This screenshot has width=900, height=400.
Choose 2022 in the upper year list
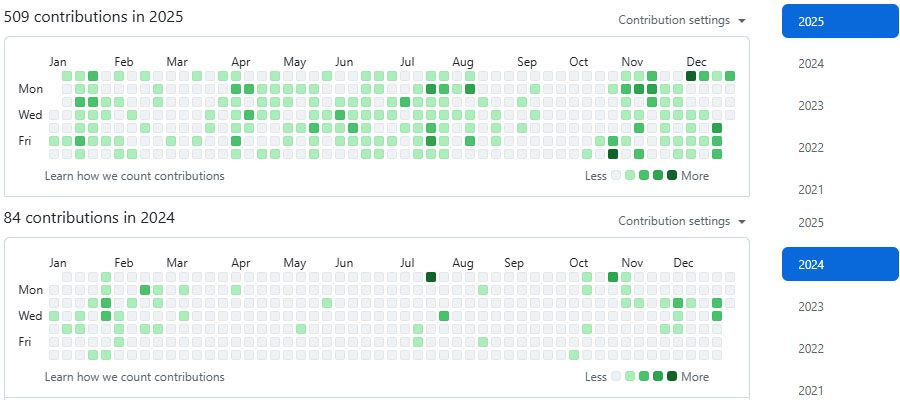[811, 148]
